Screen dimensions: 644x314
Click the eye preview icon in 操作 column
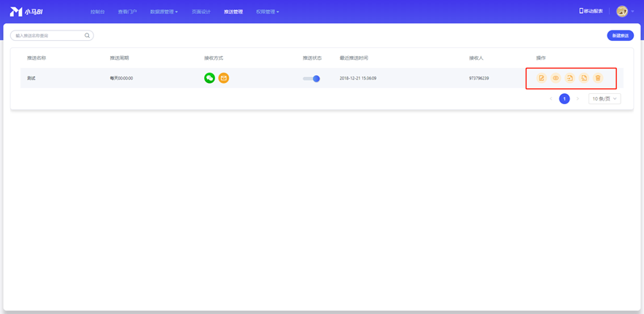[556, 78]
